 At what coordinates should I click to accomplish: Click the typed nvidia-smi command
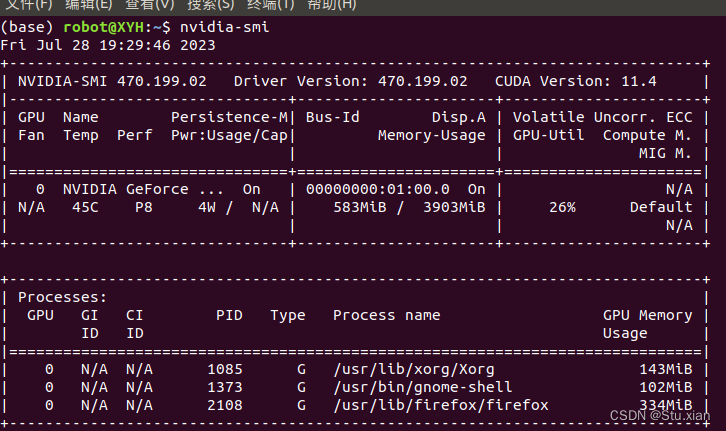225,27
